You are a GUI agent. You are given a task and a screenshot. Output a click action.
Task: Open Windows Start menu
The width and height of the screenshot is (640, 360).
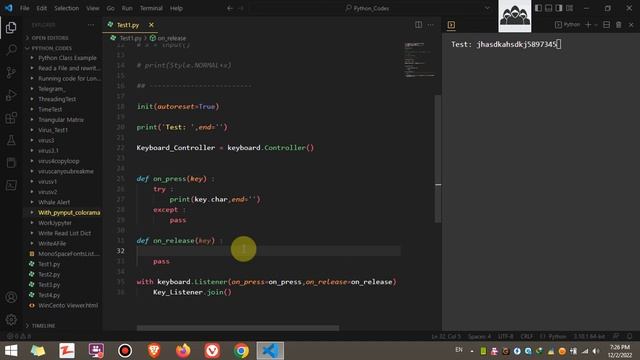[11, 351]
